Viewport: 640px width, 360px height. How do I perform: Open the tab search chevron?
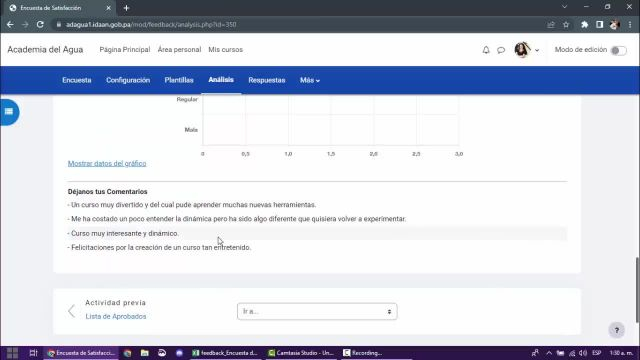pyautogui.click(x=564, y=7)
